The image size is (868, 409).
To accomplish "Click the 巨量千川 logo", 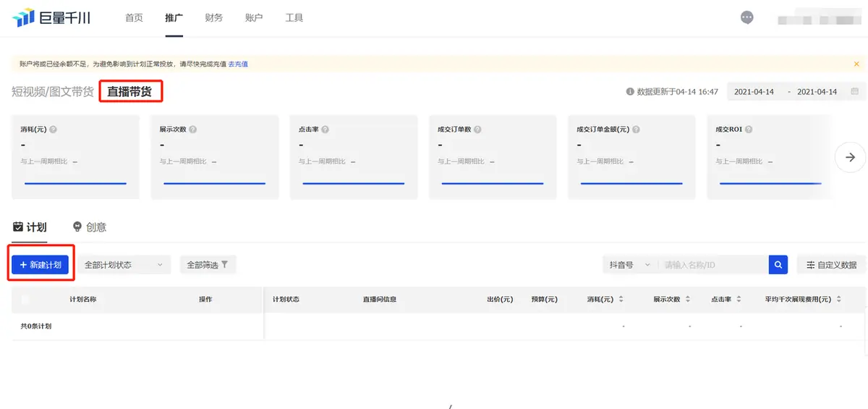I will pyautogui.click(x=51, y=18).
